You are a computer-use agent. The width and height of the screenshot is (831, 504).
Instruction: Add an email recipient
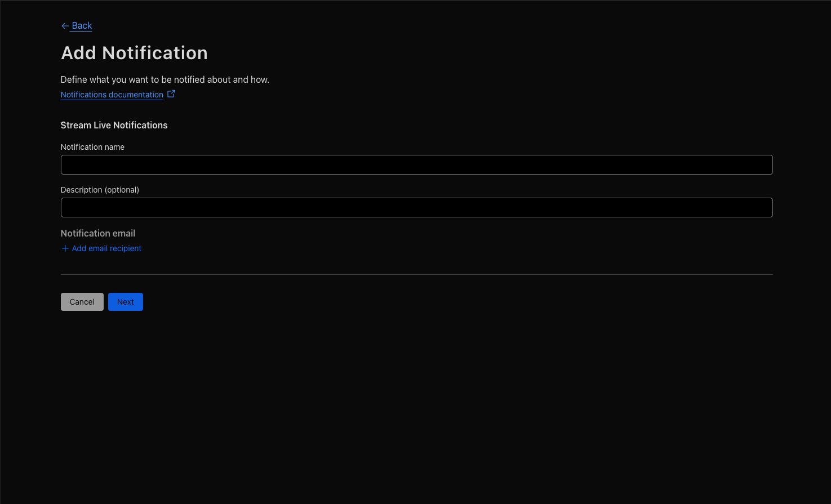(x=101, y=248)
